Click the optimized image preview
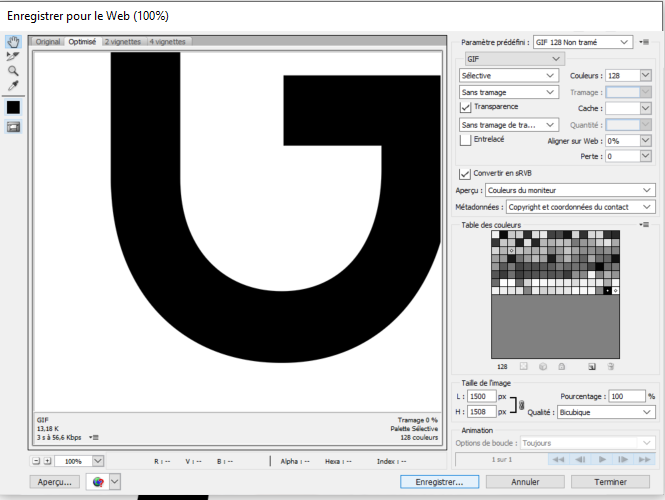This screenshot has width=665, height=500. 238,231
